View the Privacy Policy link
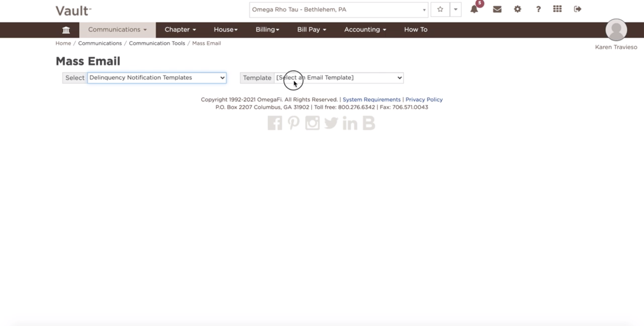The height and width of the screenshot is (326, 644). click(424, 99)
